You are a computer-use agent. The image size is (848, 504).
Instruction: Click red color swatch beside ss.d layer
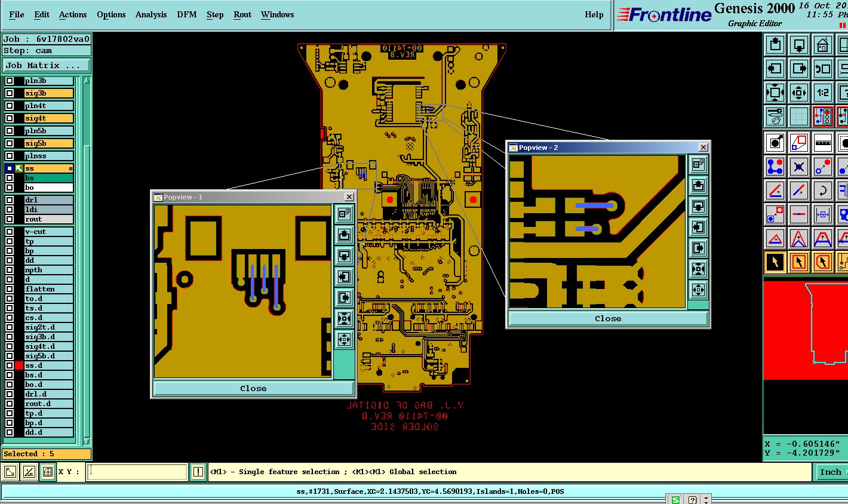click(x=19, y=365)
